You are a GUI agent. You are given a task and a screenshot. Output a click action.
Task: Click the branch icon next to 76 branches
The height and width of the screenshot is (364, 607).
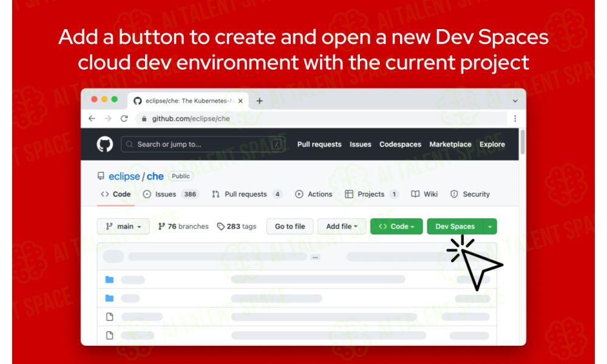tap(161, 226)
